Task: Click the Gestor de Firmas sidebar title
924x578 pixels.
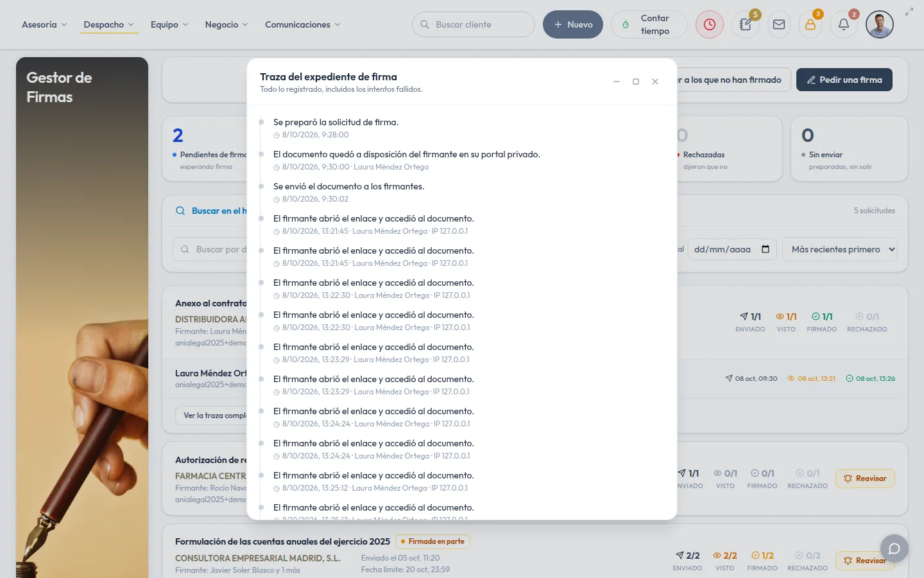Action: point(59,87)
